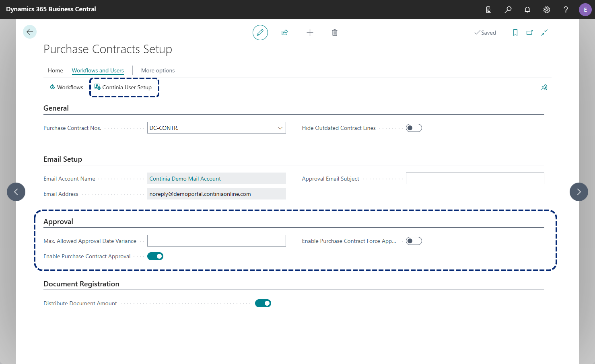Create new record with plus icon
The height and width of the screenshot is (364, 595).
point(310,33)
